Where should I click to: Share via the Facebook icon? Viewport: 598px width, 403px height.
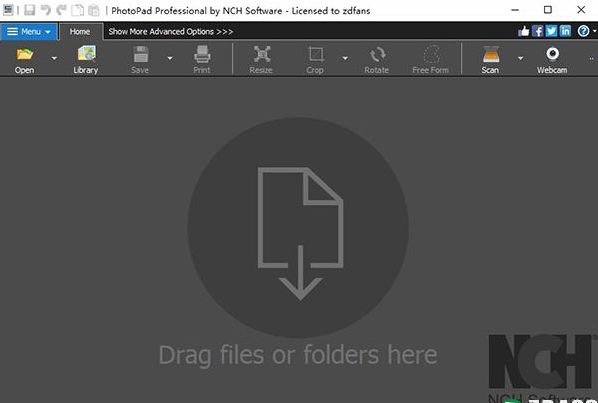(537, 31)
